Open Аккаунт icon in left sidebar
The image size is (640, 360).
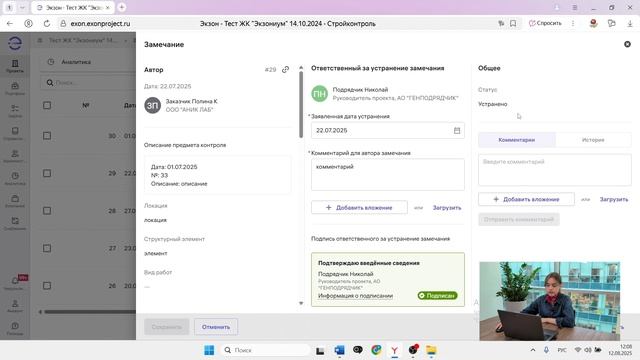15,305
